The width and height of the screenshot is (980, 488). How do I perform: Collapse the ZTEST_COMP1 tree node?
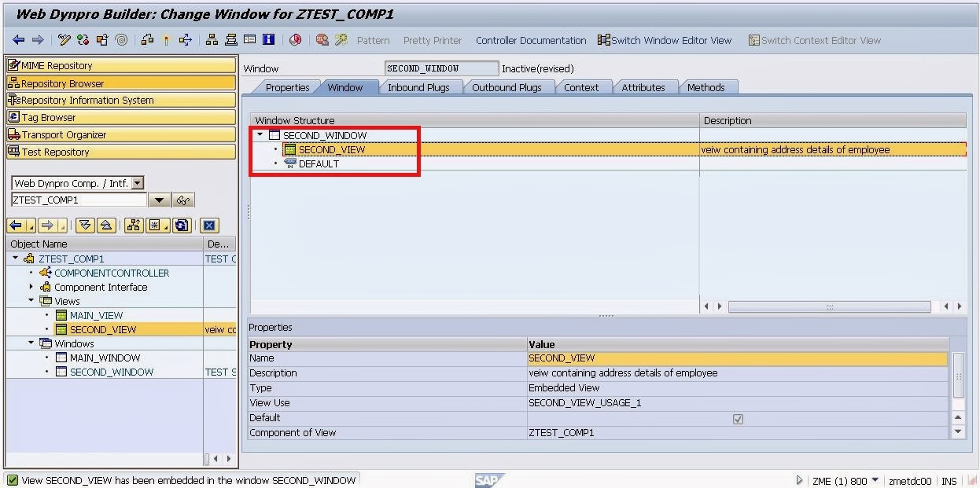tap(15, 258)
